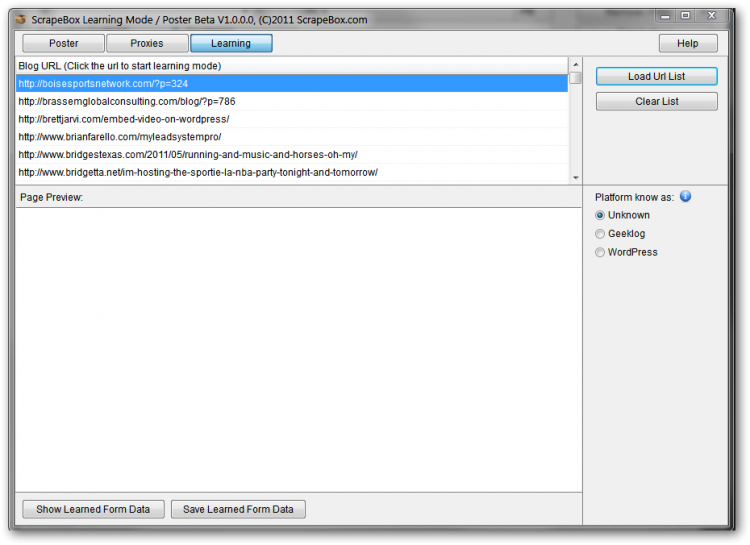Click the info icon beside Platform know as
Viewport: 750px width, 545px height.
pos(685,197)
